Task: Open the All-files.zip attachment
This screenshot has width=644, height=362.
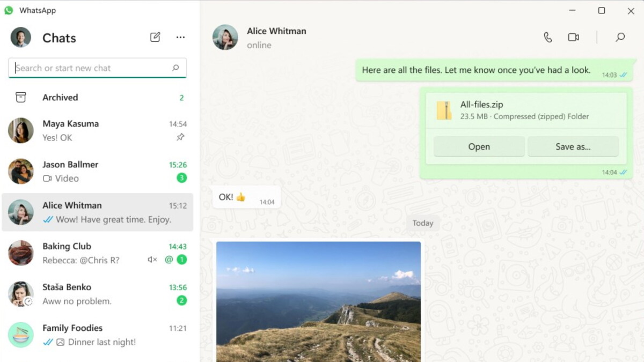Action: tap(479, 146)
